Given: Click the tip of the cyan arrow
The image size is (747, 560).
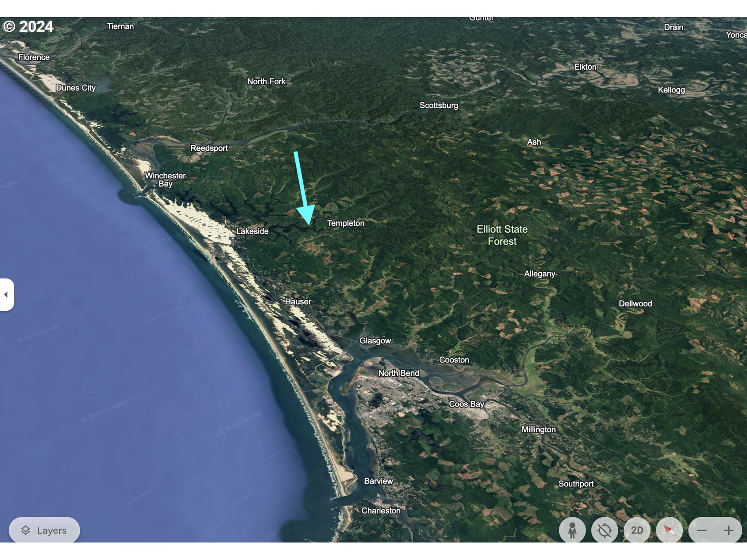Looking at the screenshot, I should [x=309, y=225].
